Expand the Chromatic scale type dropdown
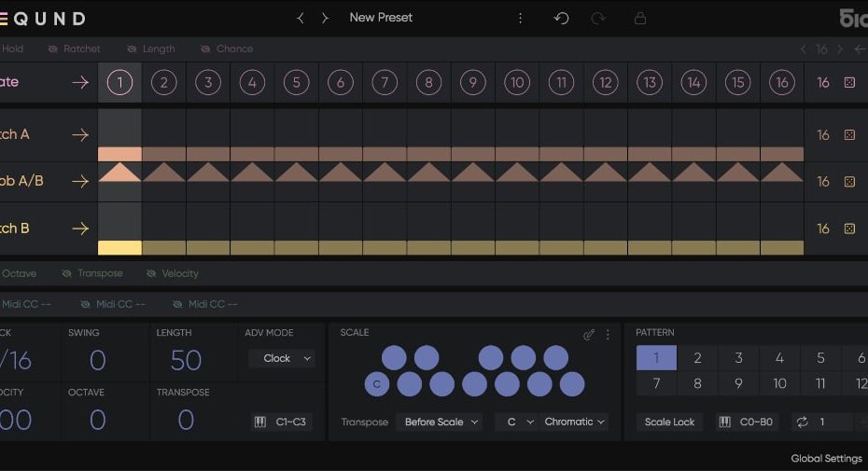Screen dimensions: 868x471 click(575, 422)
